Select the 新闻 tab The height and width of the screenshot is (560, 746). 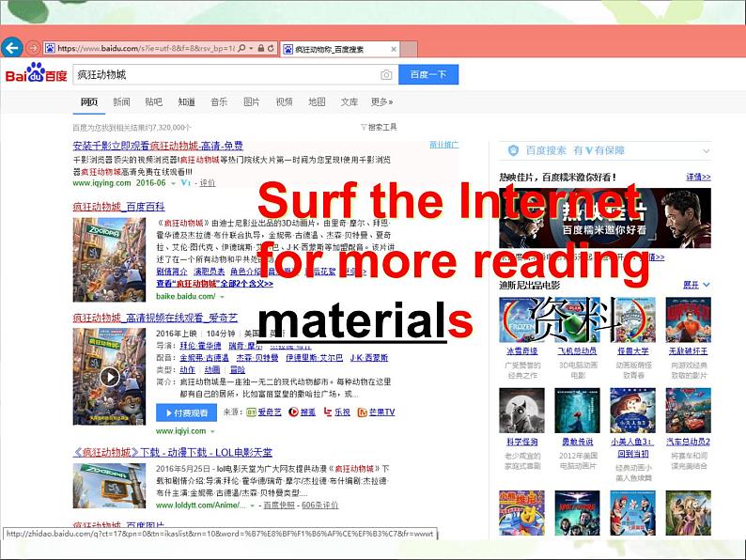pyautogui.click(x=121, y=101)
